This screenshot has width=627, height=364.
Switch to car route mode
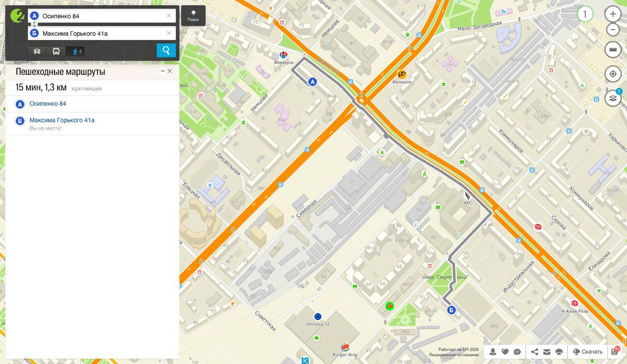tap(37, 51)
